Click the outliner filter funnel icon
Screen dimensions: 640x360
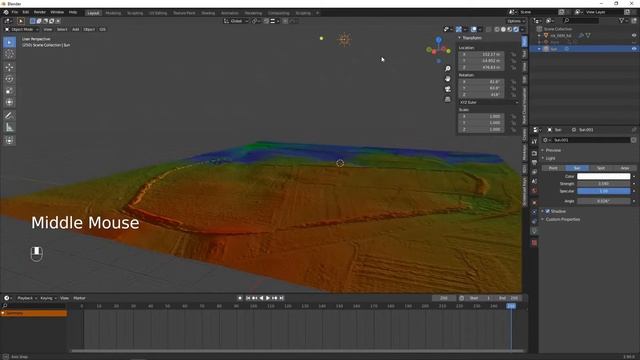pos(621,20)
